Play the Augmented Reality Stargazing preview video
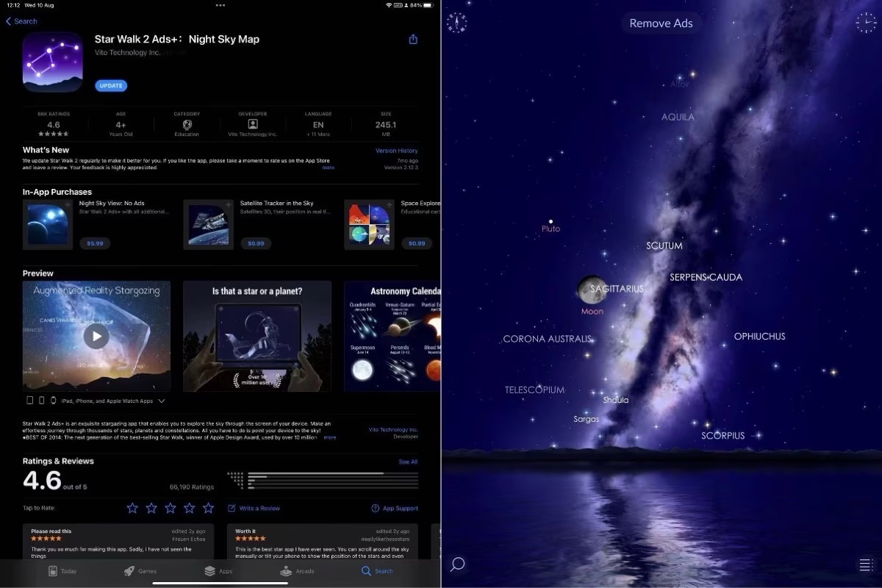The height and width of the screenshot is (588, 882). (96, 337)
